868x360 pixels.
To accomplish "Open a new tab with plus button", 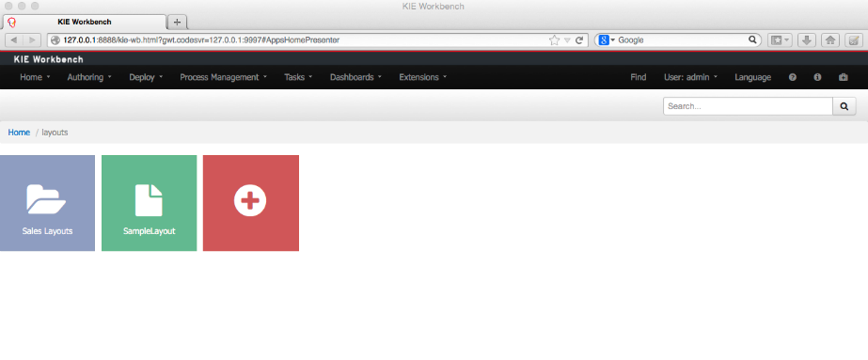I will (x=177, y=23).
